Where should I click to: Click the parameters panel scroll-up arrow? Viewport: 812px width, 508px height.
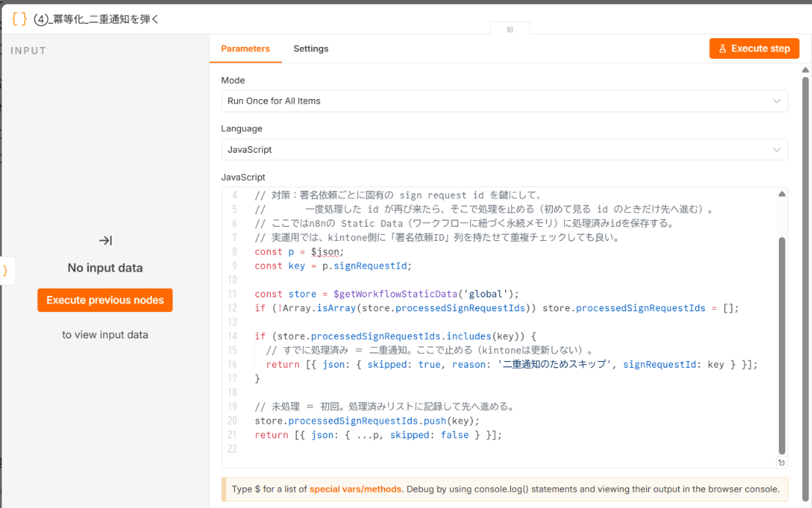click(805, 70)
